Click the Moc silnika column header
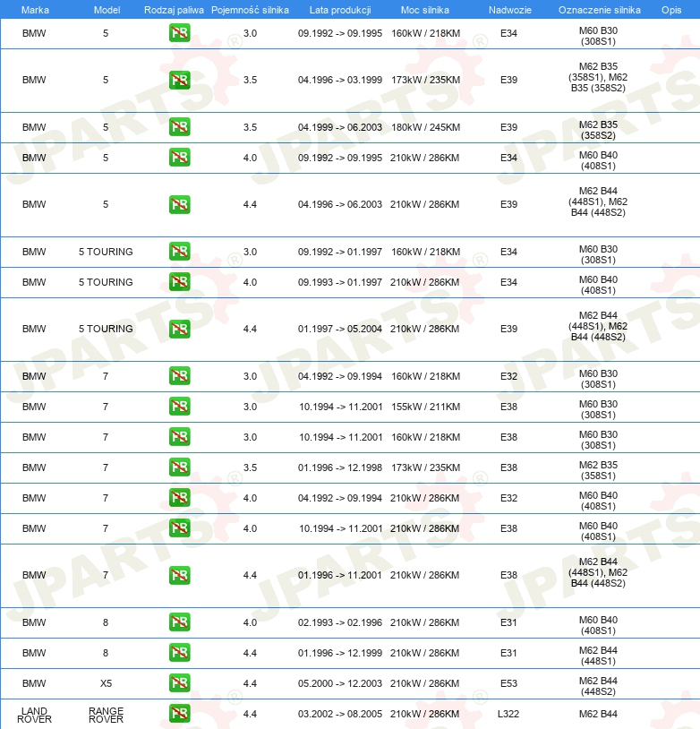This screenshot has width=700, height=729. 425,10
